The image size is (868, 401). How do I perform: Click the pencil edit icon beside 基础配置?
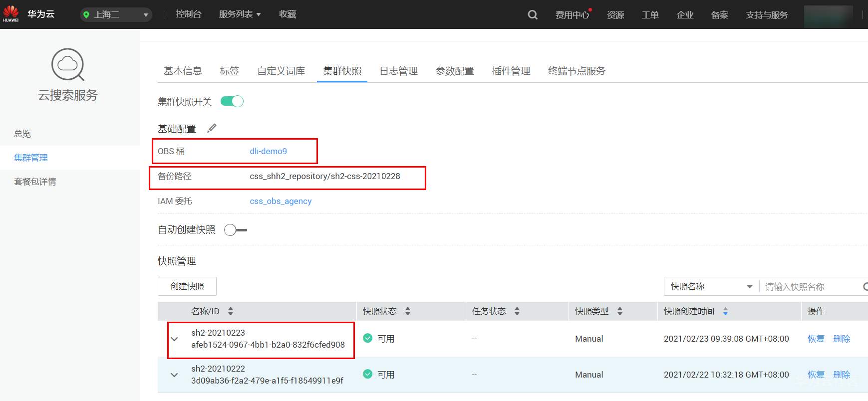point(212,128)
